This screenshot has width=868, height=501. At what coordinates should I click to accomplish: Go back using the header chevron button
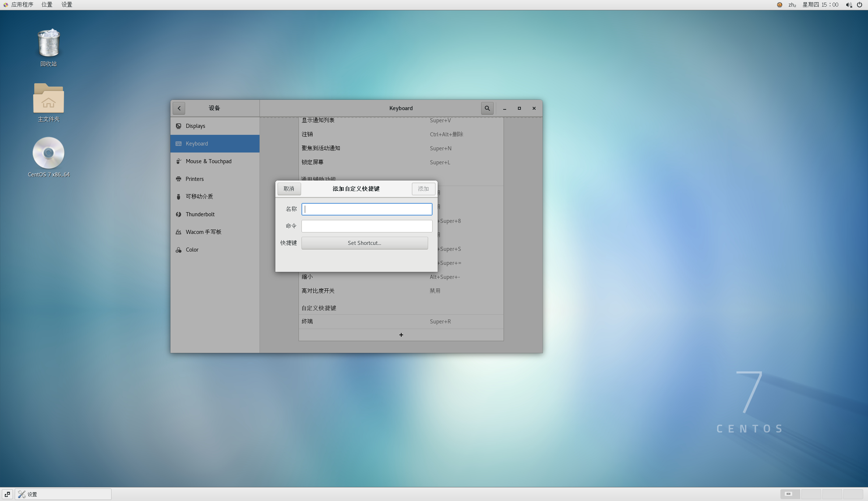[179, 108]
